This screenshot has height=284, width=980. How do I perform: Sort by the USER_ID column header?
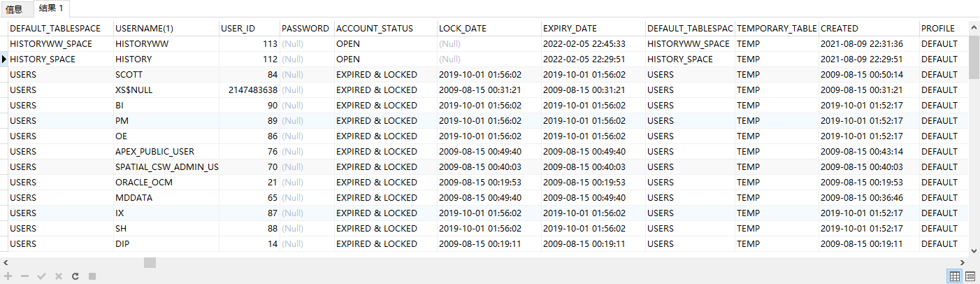point(238,29)
